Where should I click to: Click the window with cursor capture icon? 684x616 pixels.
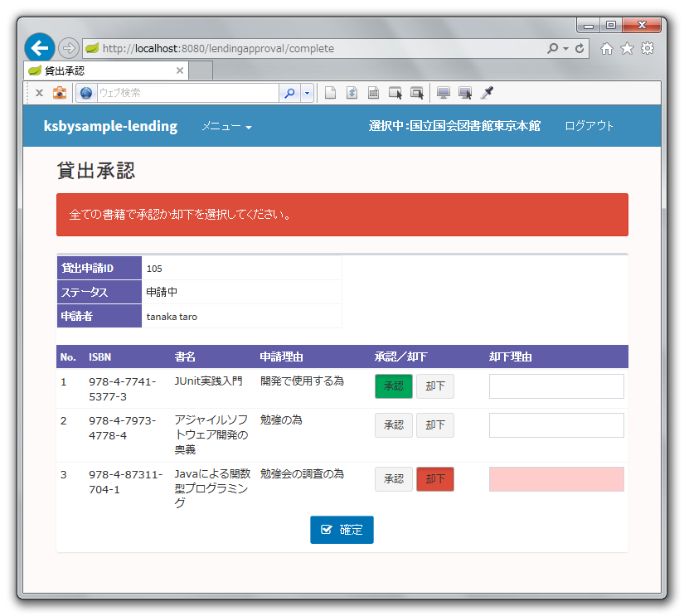pyautogui.click(x=395, y=93)
